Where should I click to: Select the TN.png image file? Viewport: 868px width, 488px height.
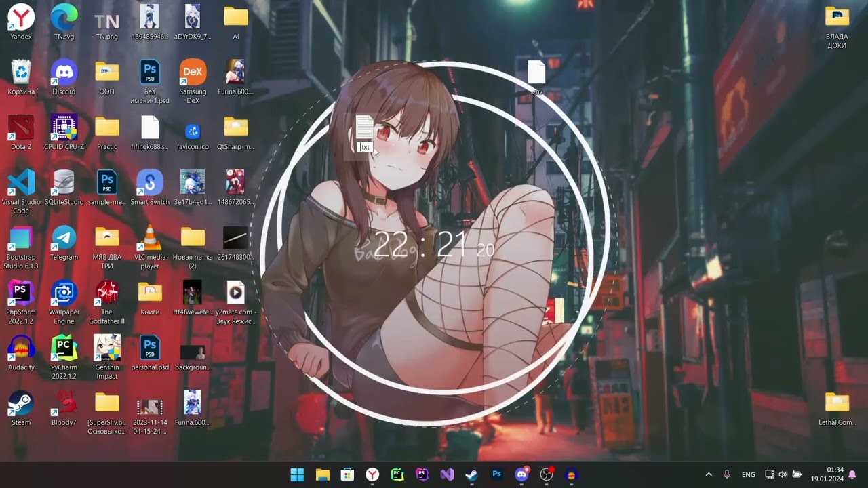pyautogui.click(x=106, y=22)
